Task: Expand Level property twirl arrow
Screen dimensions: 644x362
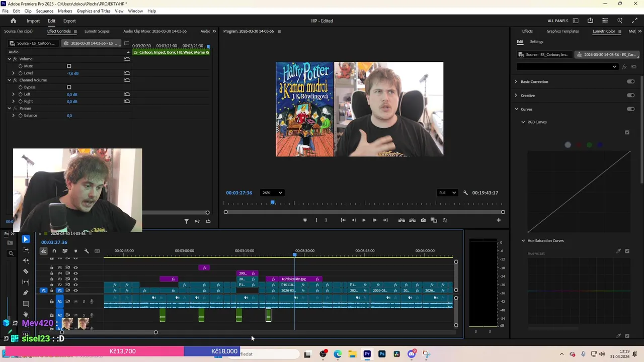Action: pos(14,73)
